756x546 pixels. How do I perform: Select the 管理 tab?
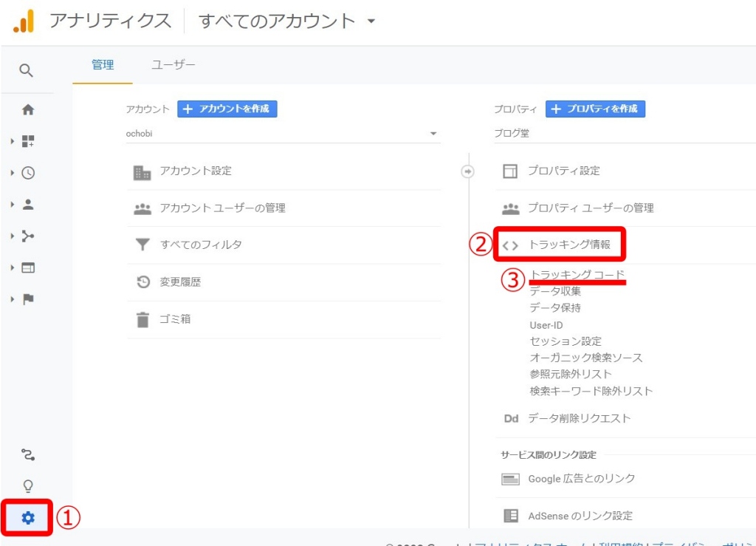pos(103,64)
